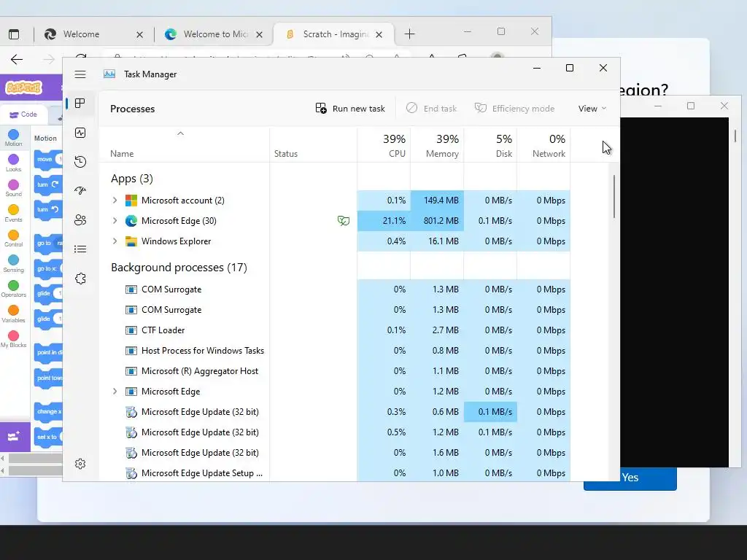Screen dimensions: 747x560
Task: Select Control category in Scratch
Action: point(13,238)
